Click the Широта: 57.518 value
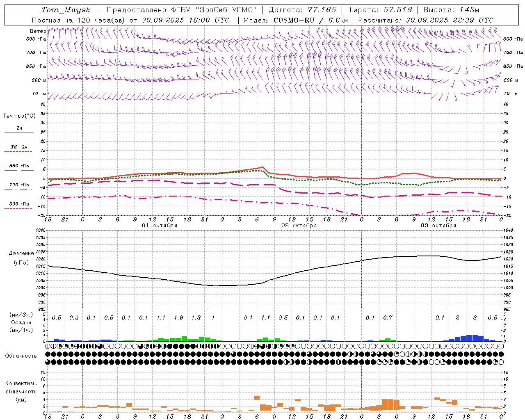525x420 pixels. pos(379,10)
